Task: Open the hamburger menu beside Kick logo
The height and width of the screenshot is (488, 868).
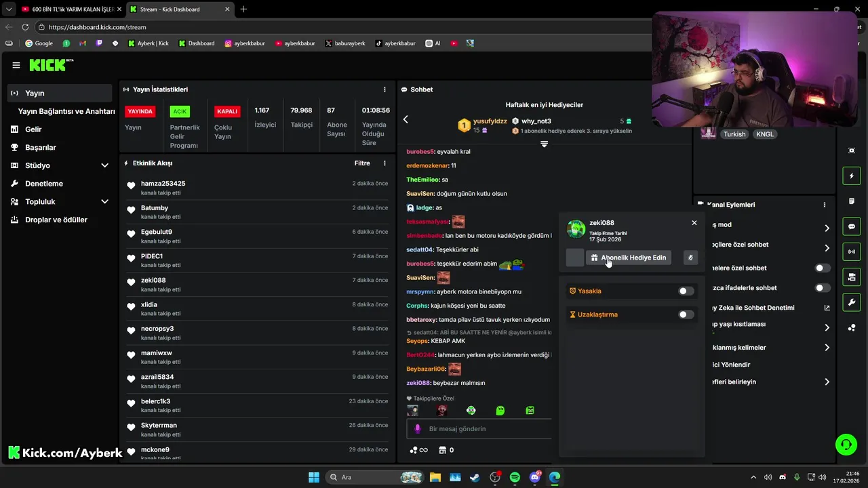Action: 16,65
